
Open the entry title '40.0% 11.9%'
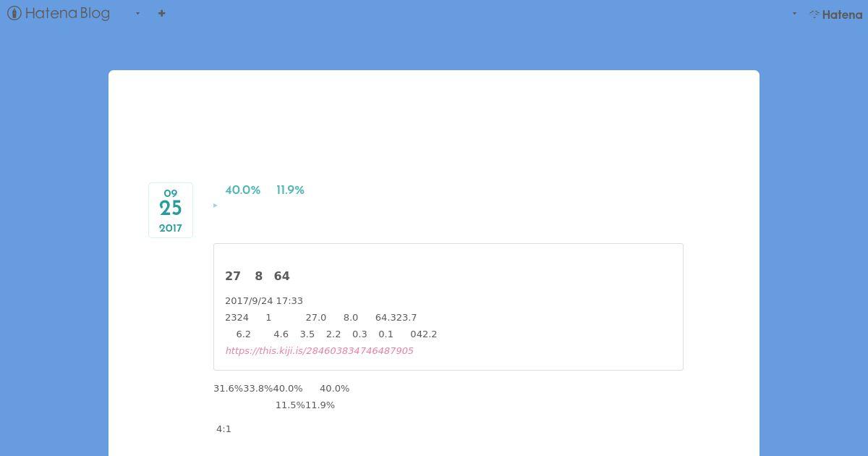265,190
